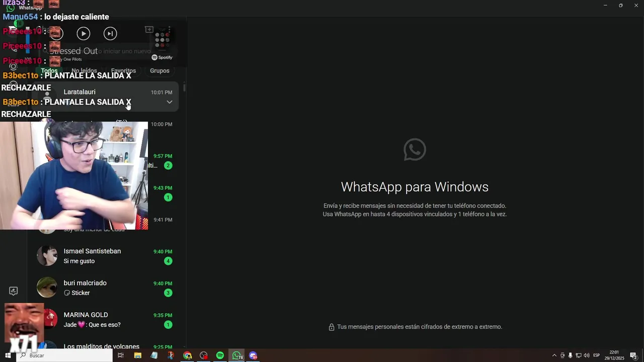The width and height of the screenshot is (644, 362).
Task: Open the taskbar app left of the scissors icon
Action: point(154,355)
